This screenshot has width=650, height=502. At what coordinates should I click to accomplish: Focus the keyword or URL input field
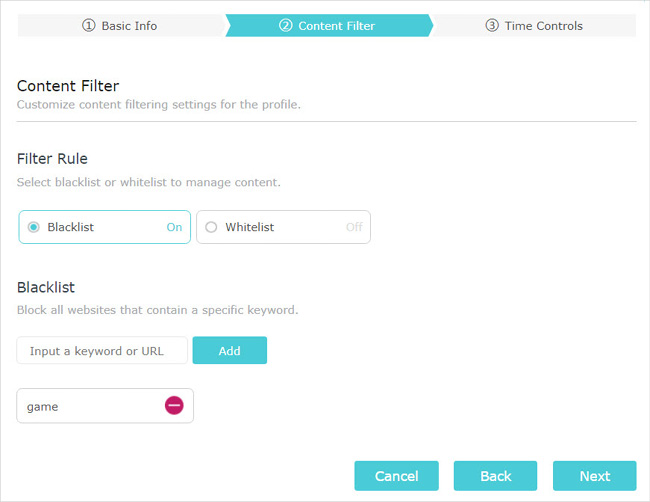click(x=102, y=351)
